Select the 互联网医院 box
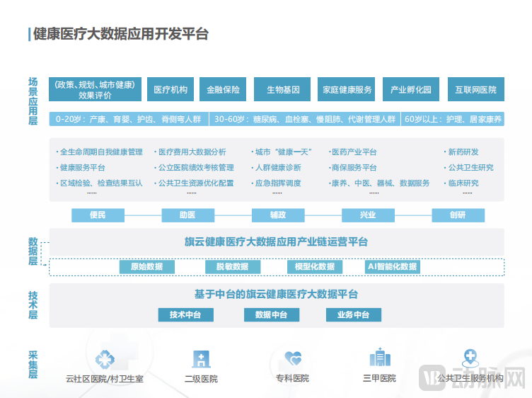Screen dimensions: 532x398 (x=476, y=89)
